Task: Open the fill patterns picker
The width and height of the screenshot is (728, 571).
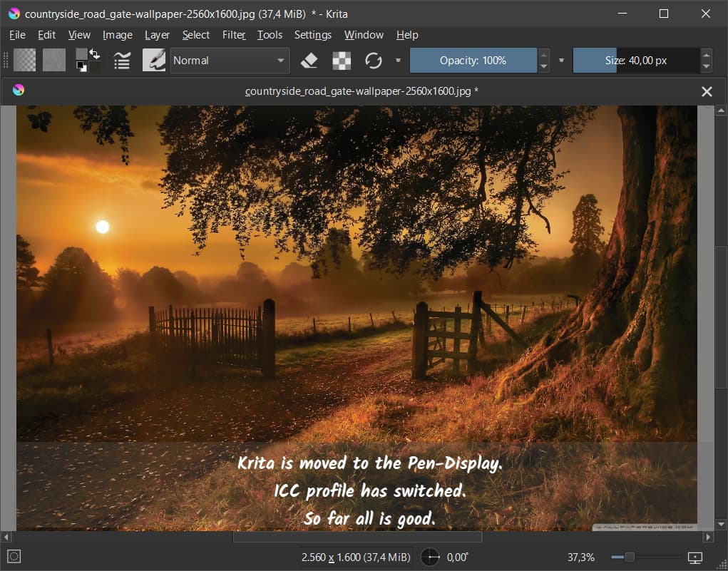Action: click(x=54, y=61)
